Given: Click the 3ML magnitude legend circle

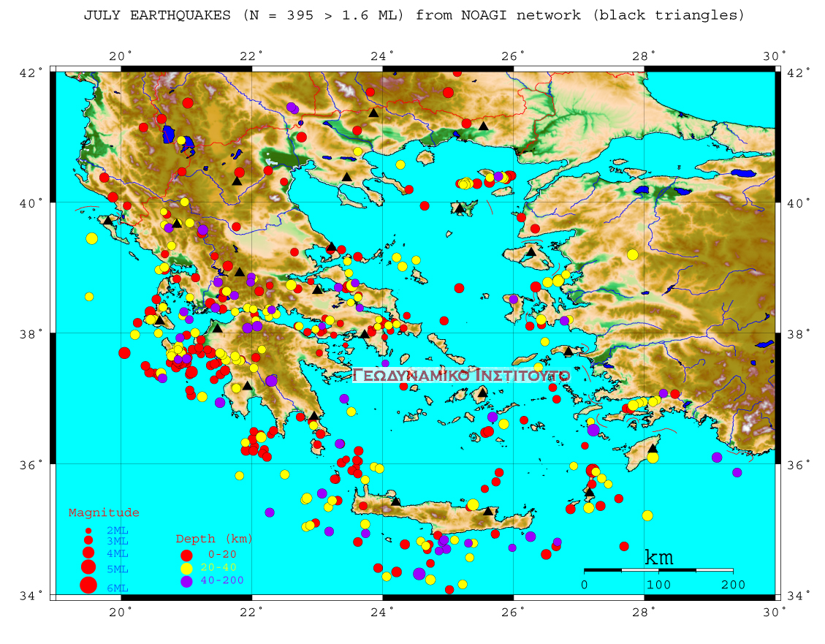Looking at the screenshot, I should 88,540.
